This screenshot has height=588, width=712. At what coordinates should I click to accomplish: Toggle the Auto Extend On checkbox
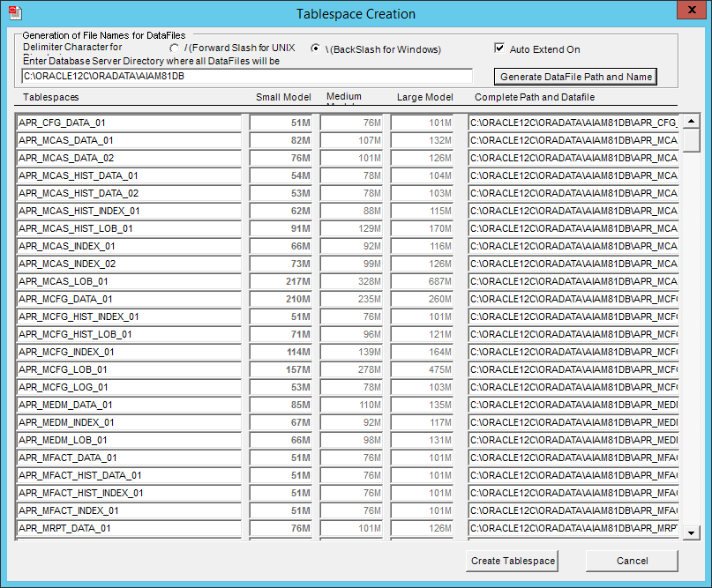point(499,48)
